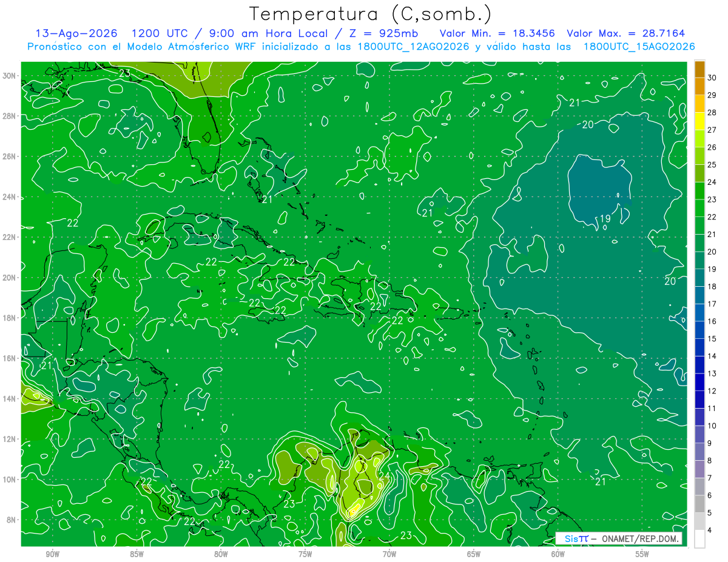The image size is (728, 562).
Task: Click the colorbar label '11'
Action: tap(712, 409)
